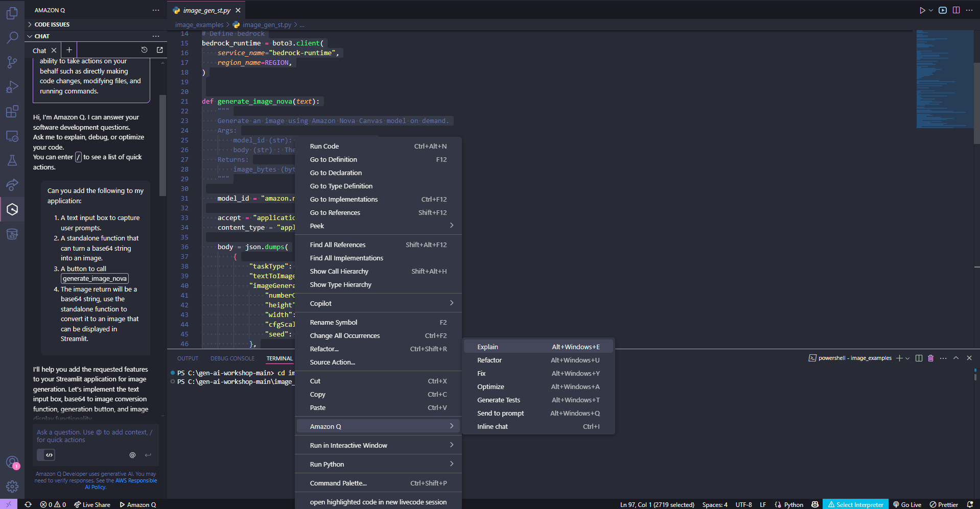Switch to DEBUG CONSOLE tab
The image size is (980, 509).
(x=232, y=358)
